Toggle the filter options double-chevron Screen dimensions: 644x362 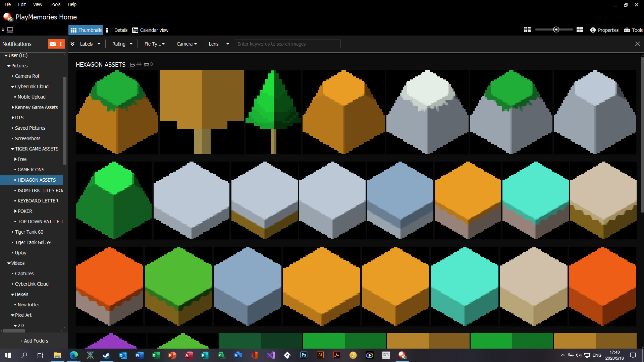(x=72, y=44)
